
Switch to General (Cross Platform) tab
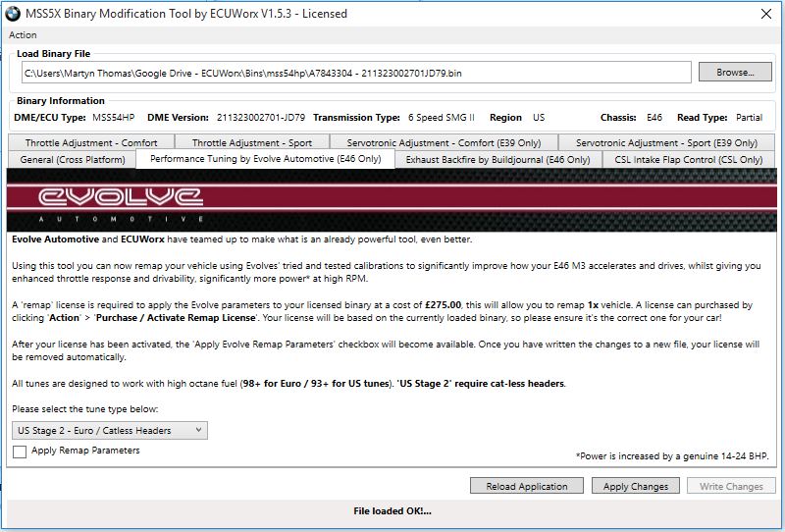tap(72, 159)
